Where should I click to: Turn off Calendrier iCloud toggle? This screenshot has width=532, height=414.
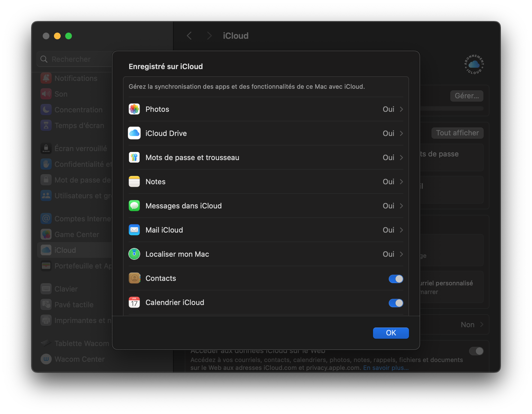(x=396, y=303)
